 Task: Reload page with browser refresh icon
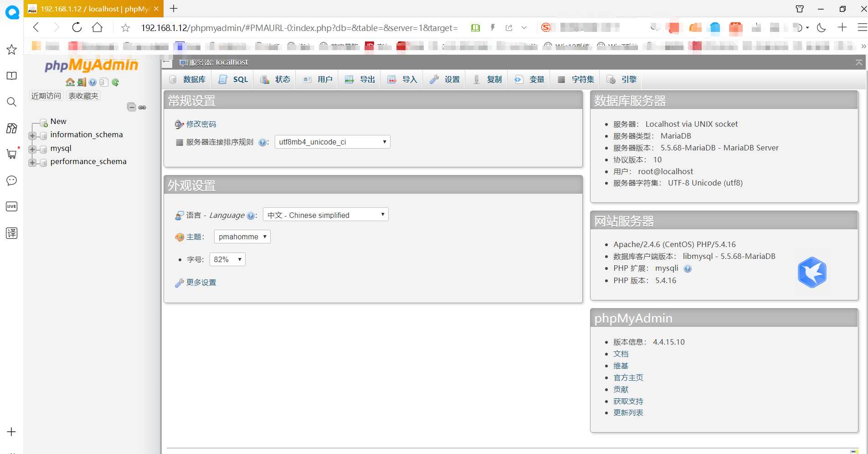pos(77,27)
